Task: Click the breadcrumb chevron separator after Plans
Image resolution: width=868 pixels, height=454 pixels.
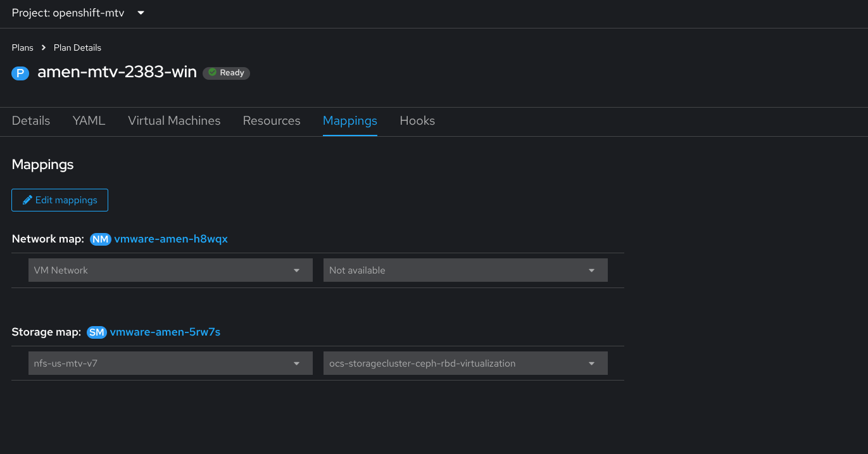Action: [44, 47]
